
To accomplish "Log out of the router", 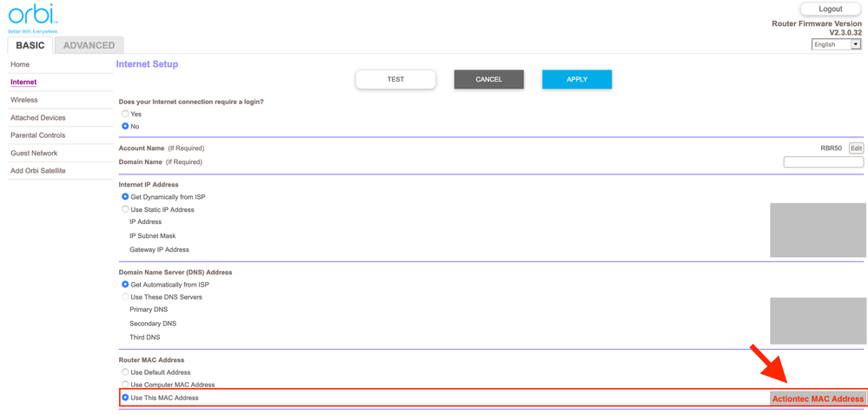I will 830,10.
